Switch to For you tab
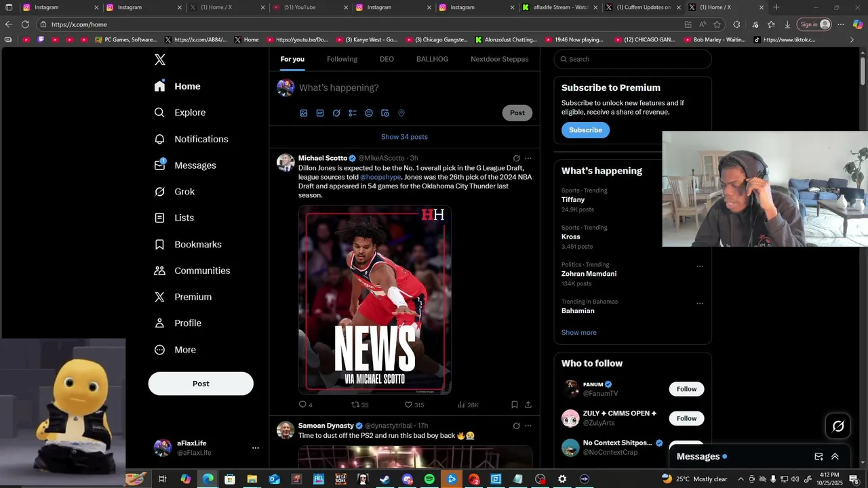The image size is (868, 488). pos(292,59)
